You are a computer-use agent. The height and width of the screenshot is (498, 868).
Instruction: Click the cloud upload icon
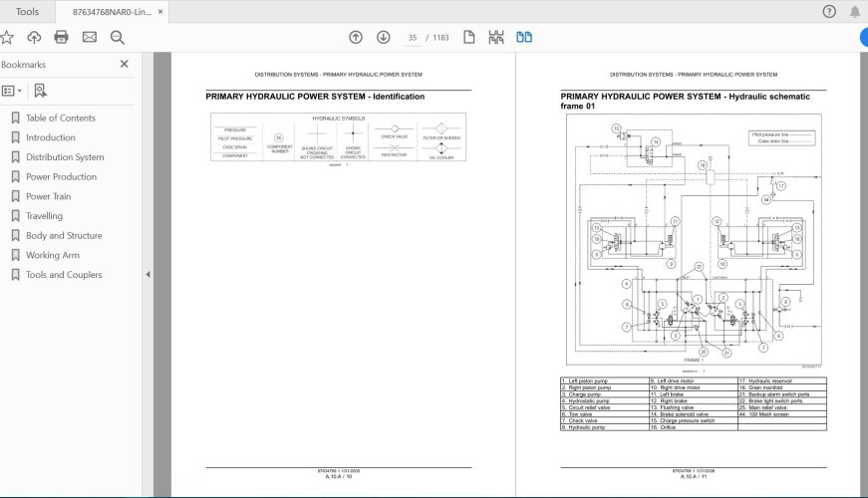pos(35,38)
